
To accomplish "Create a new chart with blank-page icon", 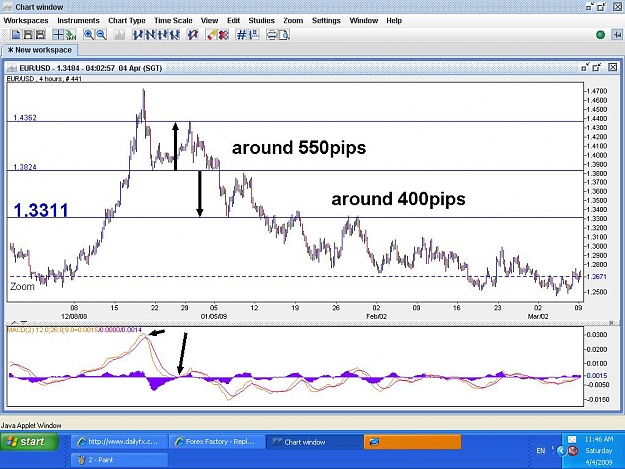I will tap(16, 35).
